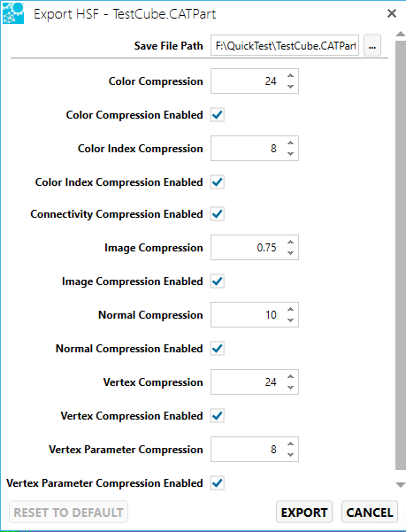The height and width of the screenshot is (532, 406).
Task: Open file browser with the ellipsis button
Action: (372, 45)
